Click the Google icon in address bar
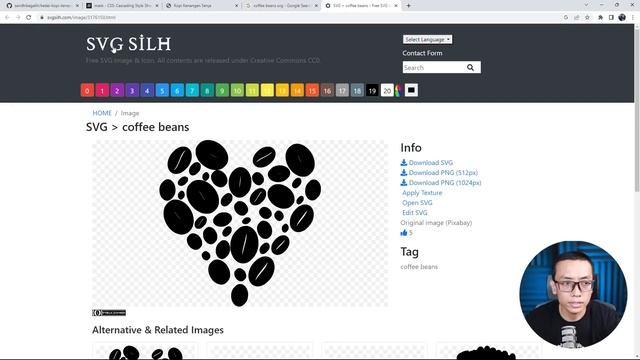The height and width of the screenshot is (360, 640). [566, 18]
